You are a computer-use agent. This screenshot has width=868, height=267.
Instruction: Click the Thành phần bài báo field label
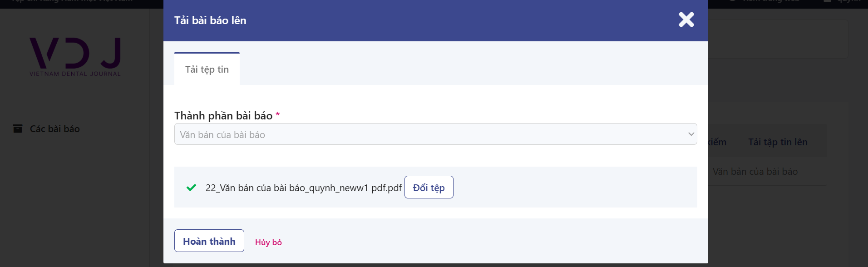point(223,116)
